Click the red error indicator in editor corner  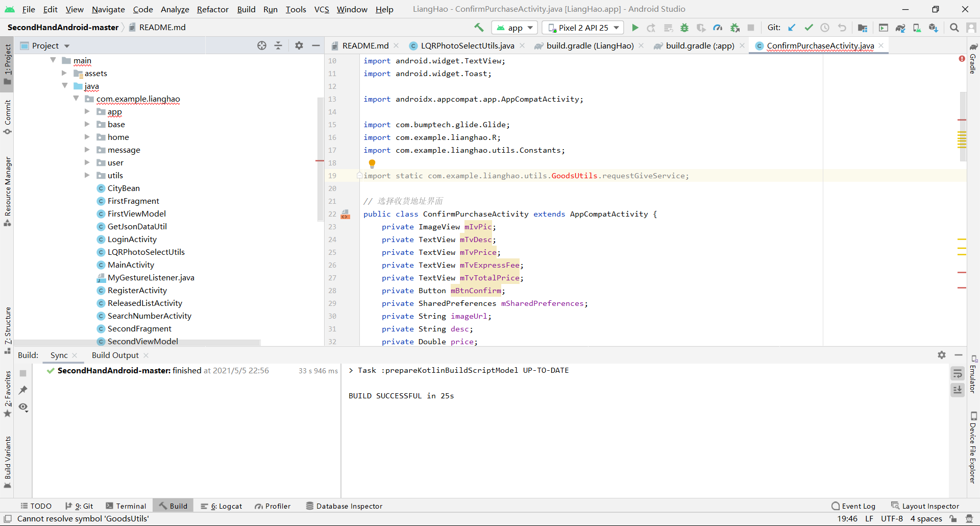(x=962, y=59)
